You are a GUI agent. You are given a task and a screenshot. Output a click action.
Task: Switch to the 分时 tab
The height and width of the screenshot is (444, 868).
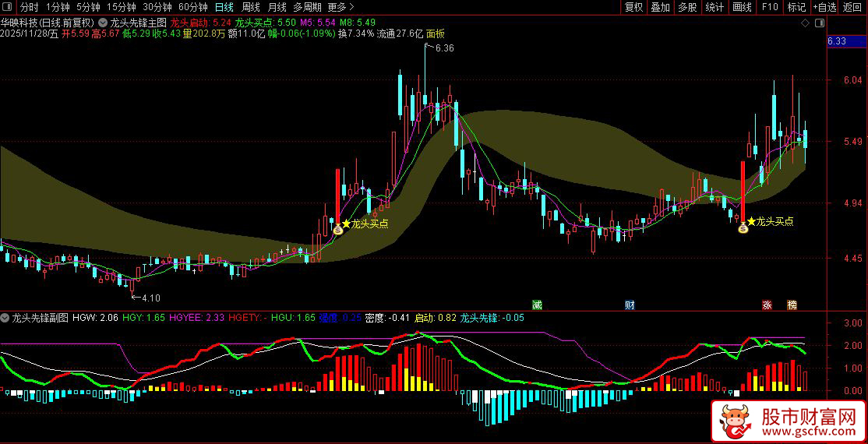click(30, 7)
